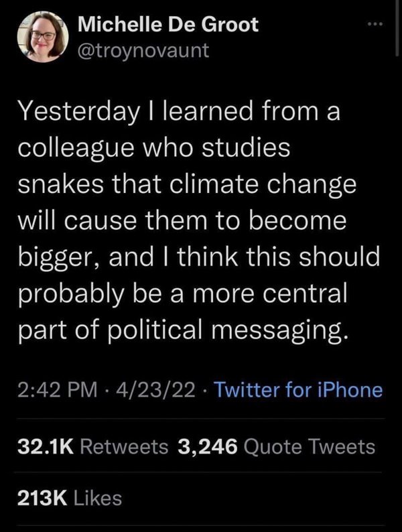This screenshot has width=402, height=532.
Task: Click Michelle De Groot's profile picture
Action: 43,37
